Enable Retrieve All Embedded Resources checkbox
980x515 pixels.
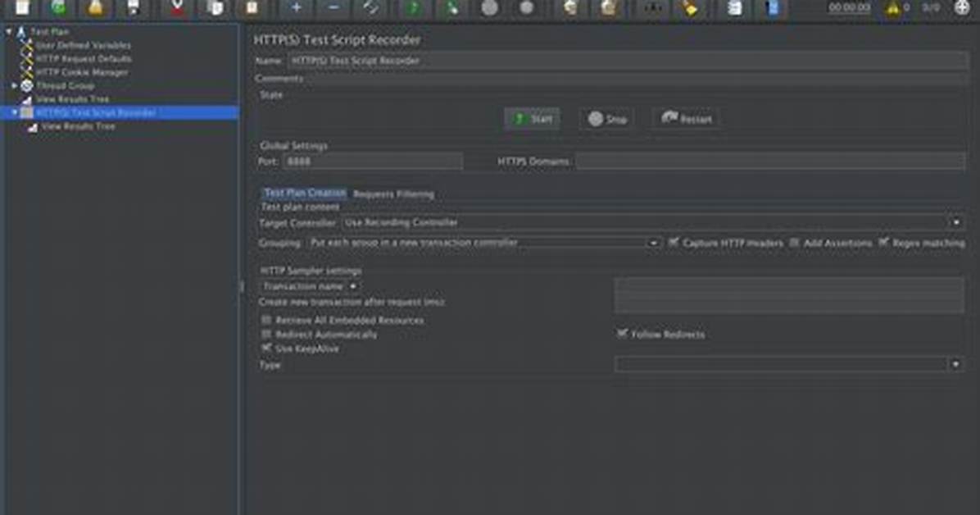click(267, 320)
